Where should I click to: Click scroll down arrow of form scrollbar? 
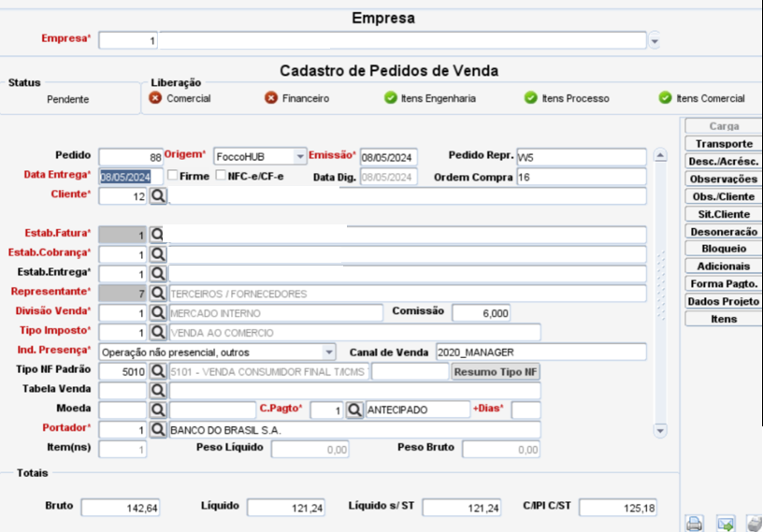point(660,431)
